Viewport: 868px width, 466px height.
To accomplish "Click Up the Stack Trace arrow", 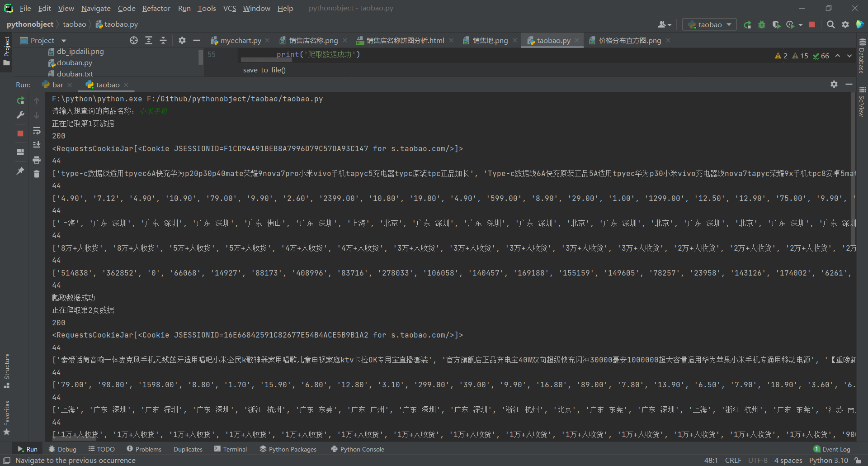I will [37, 101].
